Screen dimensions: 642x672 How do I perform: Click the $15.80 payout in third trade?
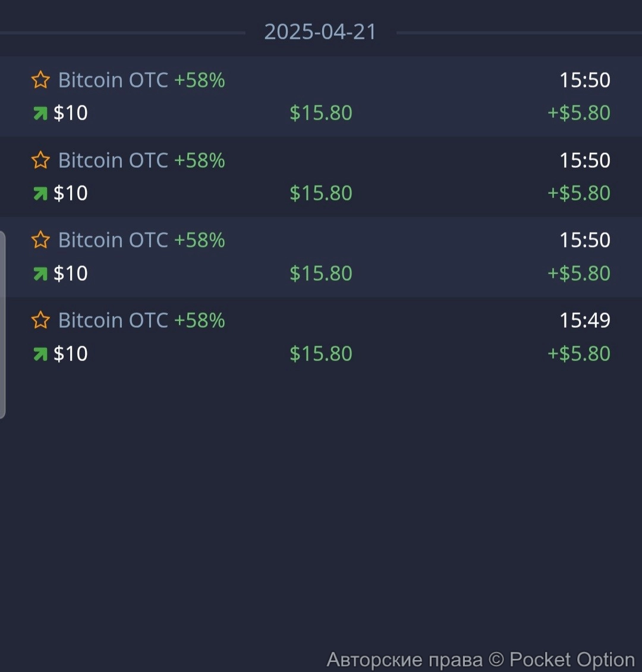321,274
